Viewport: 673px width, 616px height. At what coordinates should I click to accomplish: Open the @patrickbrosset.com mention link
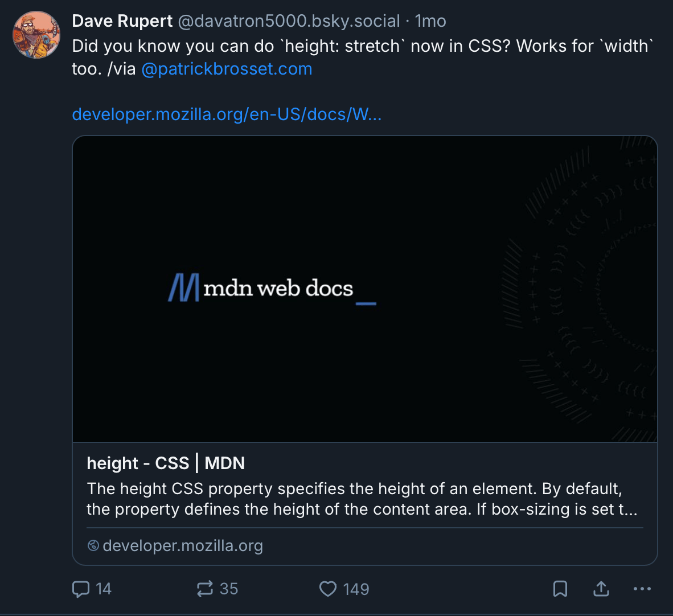click(227, 69)
